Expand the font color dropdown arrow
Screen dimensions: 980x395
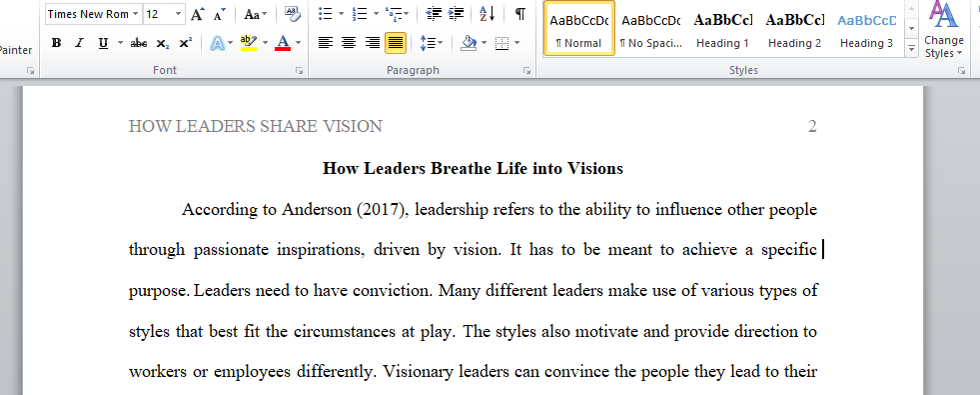(298, 43)
